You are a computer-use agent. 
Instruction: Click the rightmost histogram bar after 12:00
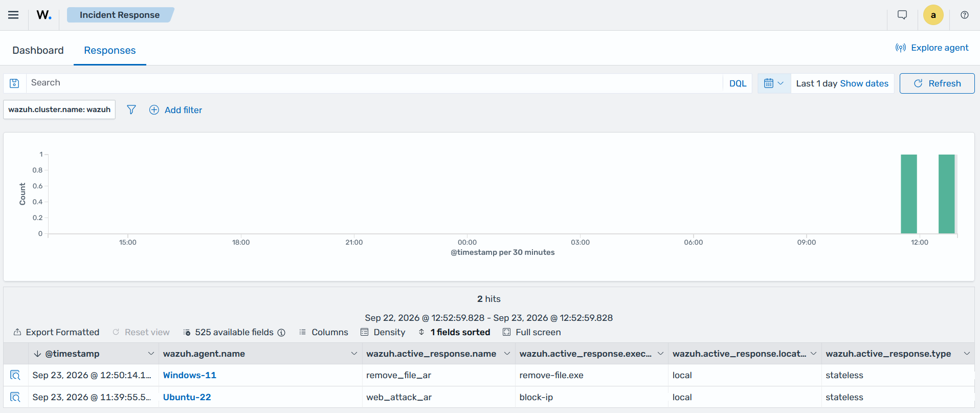click(x=947, y=194)
